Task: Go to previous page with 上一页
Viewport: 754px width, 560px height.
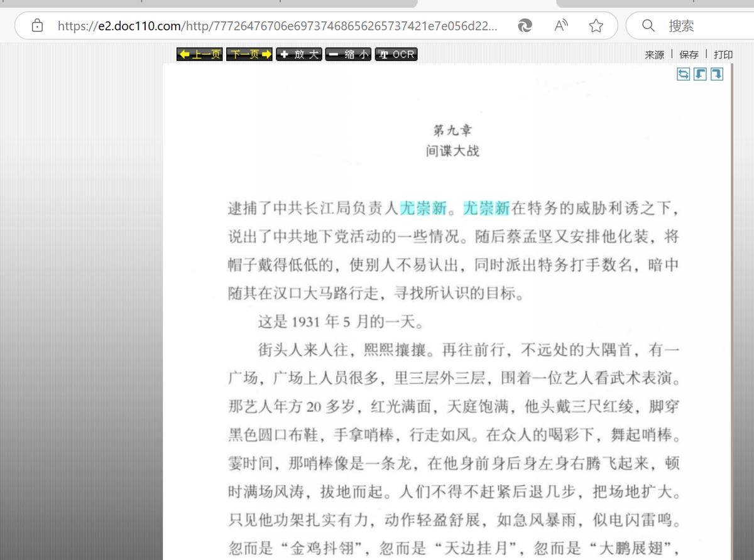Action: (x=199, y=55)
